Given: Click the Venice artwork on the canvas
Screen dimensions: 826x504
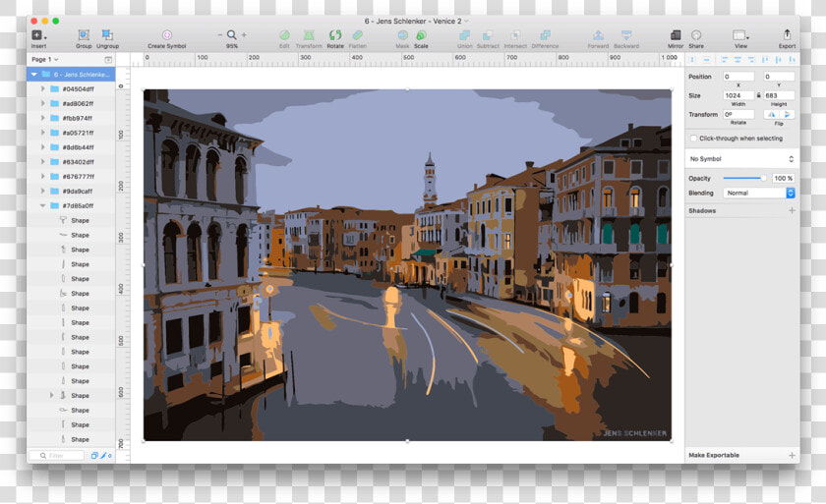Looking at the screenshot, I should tap(407, 264).
